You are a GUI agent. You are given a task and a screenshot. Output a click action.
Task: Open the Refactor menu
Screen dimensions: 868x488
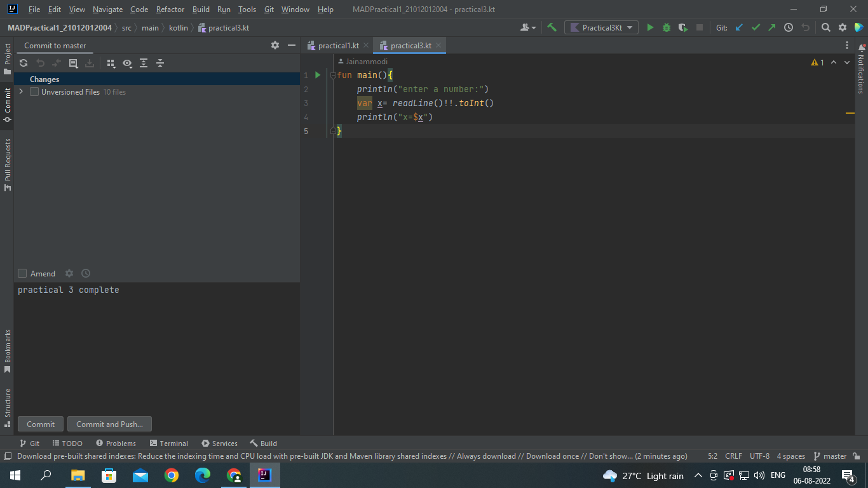pos(170,10)
